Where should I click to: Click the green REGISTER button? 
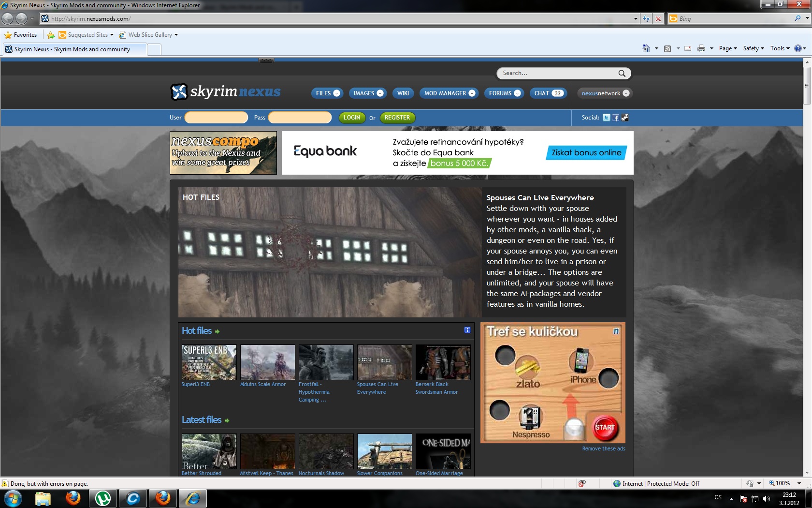point(397,118)
